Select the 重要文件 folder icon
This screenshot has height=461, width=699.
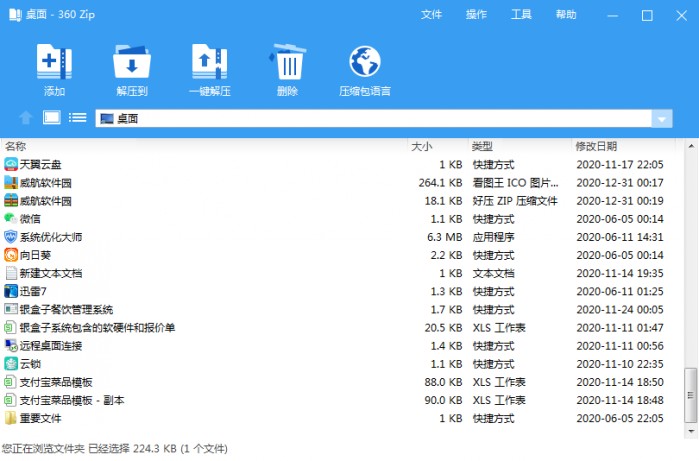click(11, 418)
